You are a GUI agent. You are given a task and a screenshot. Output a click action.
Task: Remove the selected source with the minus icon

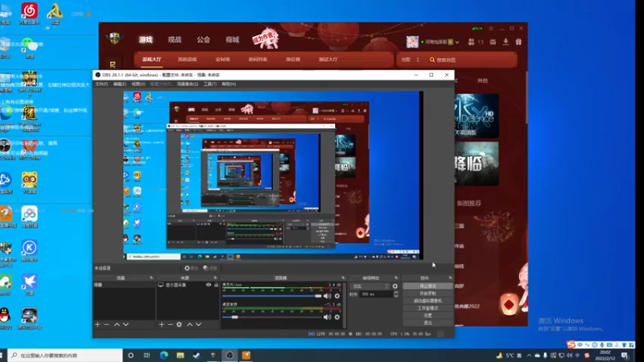pos(170,324)
